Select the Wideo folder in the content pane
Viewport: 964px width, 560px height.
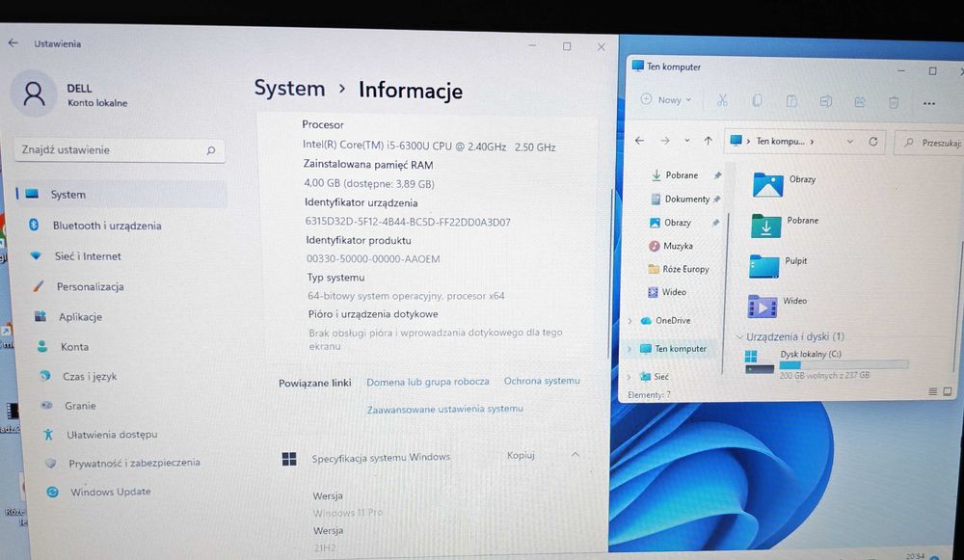coord(777,305)
